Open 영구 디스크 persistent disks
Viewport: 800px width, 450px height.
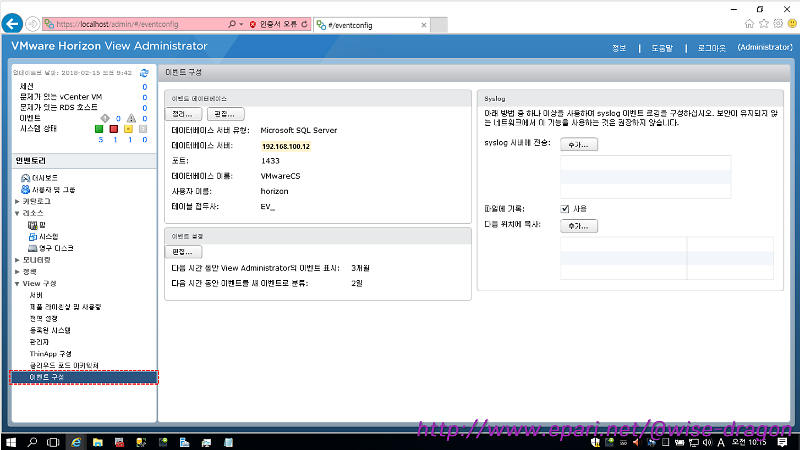51,248
